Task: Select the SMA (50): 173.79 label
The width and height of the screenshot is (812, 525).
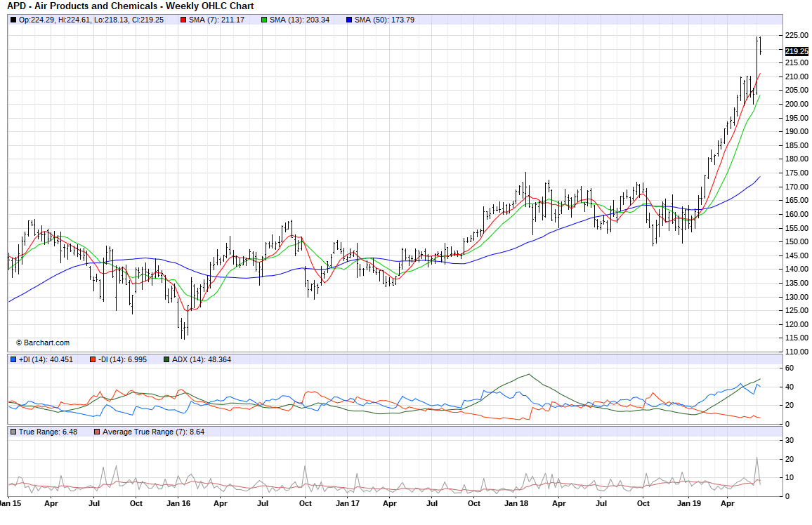Action: (384, 20)
